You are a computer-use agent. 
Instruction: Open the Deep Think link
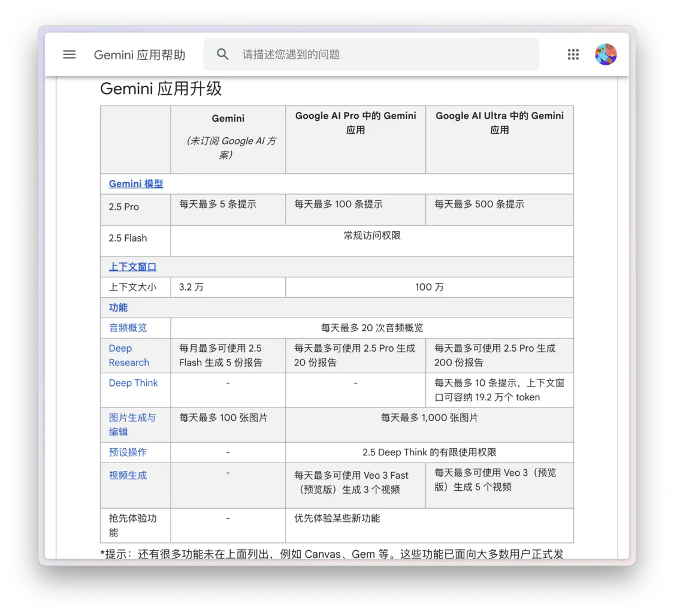click(133, 383)
